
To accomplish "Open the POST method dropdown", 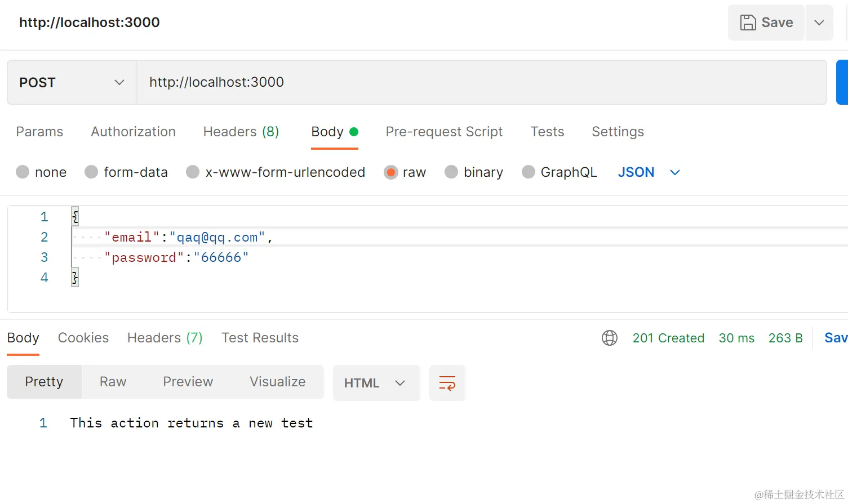I will point(72,83).
